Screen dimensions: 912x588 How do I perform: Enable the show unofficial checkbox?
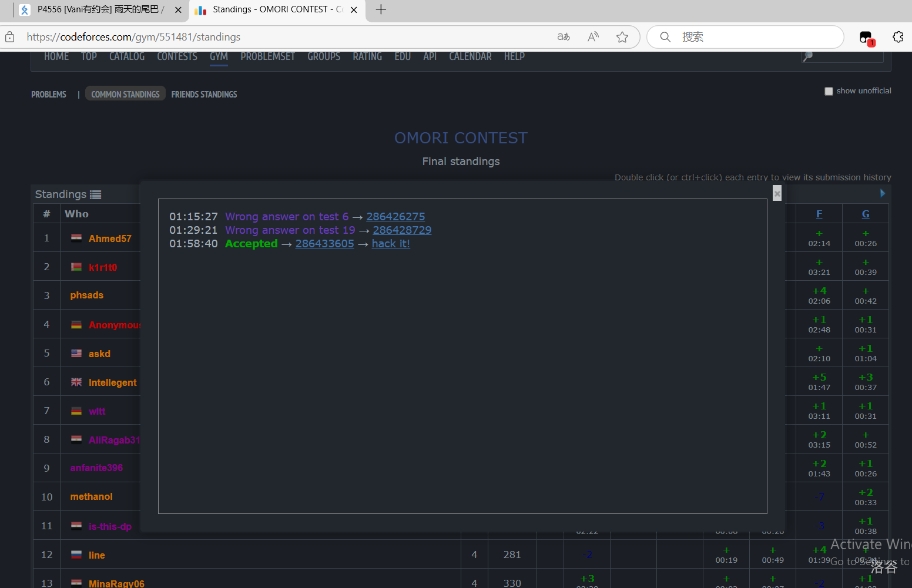(x=829, y=91)
